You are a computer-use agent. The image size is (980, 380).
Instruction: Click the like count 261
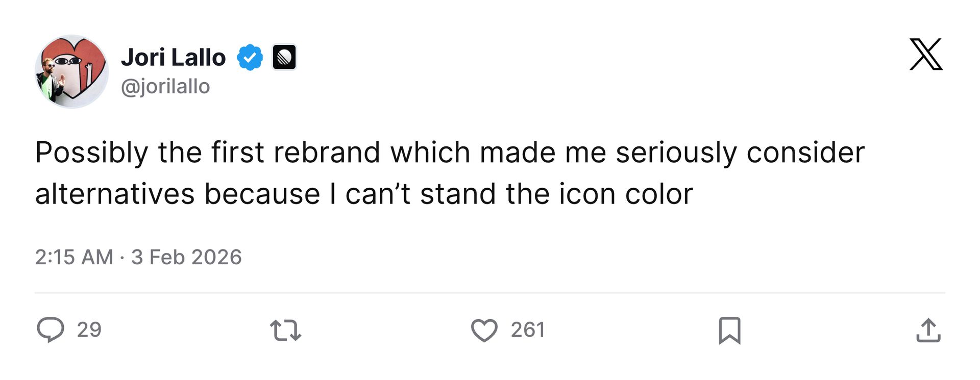click(x=528, y=330)
